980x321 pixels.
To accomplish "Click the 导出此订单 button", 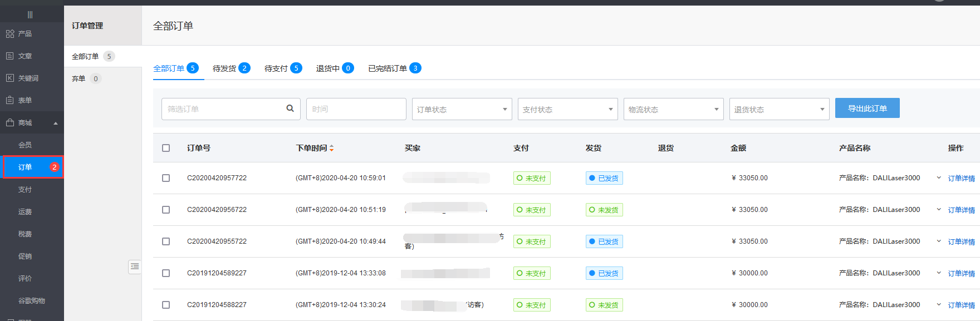I will 867,108.
